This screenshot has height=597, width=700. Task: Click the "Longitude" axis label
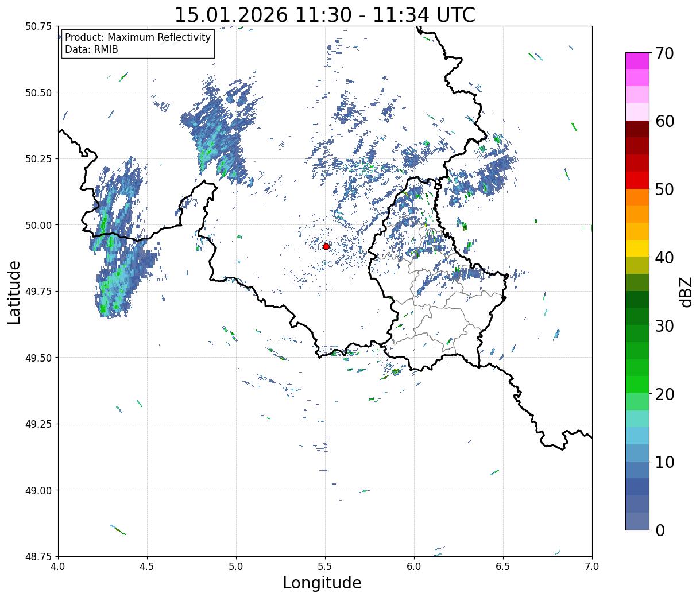322,583
